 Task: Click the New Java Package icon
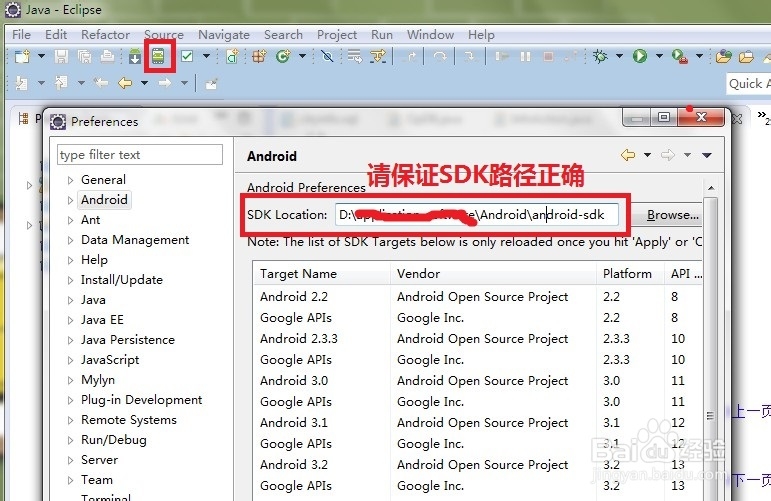pyautogui.click(x=259, y=57)
